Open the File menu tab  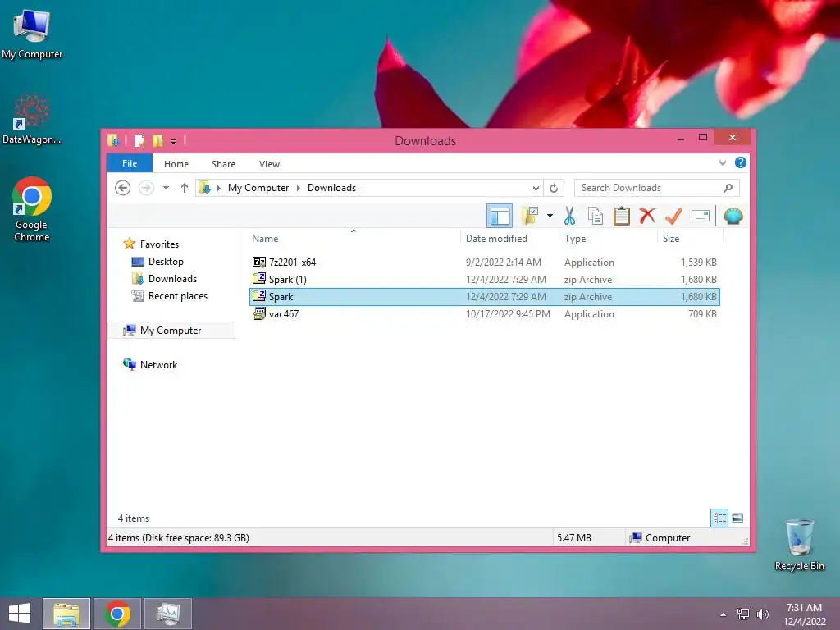130,163
